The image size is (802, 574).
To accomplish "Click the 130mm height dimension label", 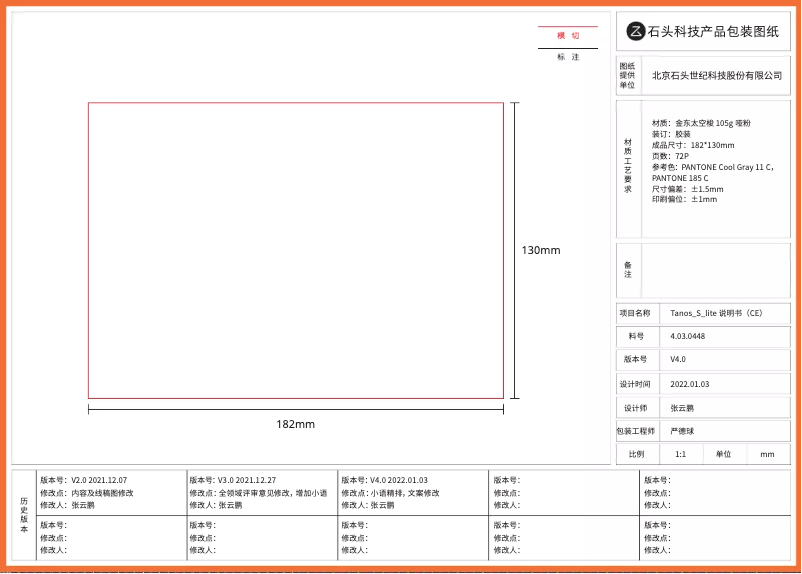I will pos(541,250).
